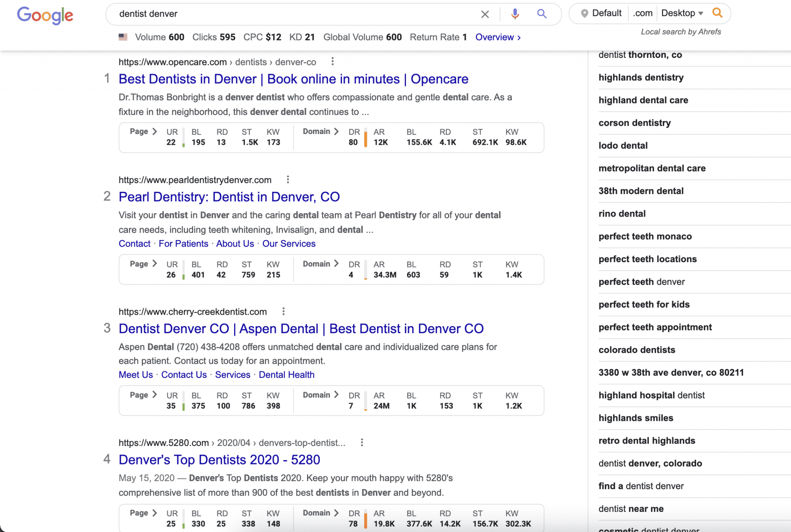Select related search corson dentistry
Screen dimensions: 791x532
[635, 123]
